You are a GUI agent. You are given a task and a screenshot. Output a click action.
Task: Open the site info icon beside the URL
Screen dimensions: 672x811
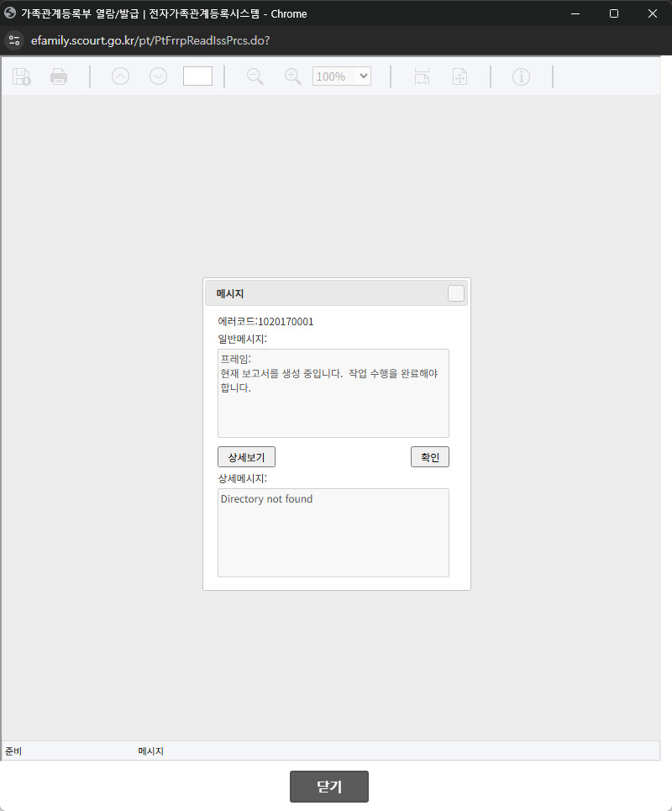coord(14,40)
